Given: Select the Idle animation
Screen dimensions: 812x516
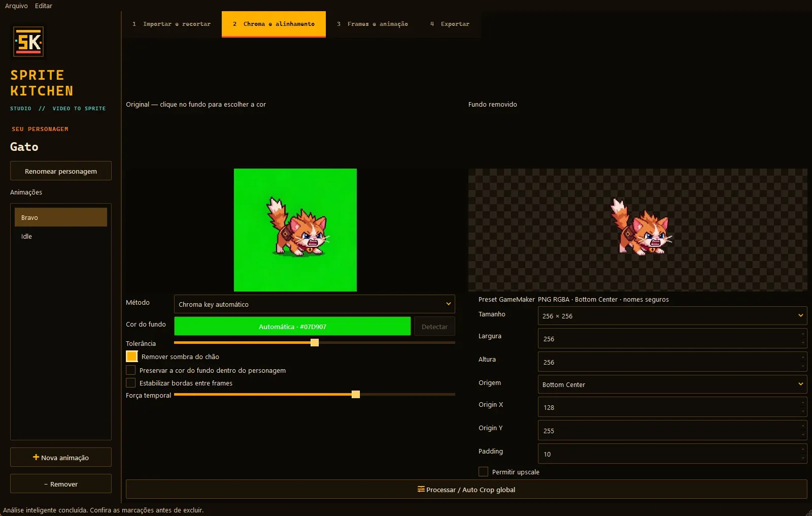Looking at the screenshot, I should coord(61,236).
